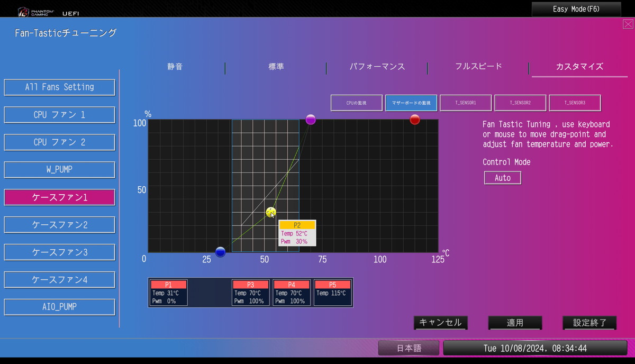Select T_SENSOR3 as temperature source
635x364 pixels.
pos(575,103)
